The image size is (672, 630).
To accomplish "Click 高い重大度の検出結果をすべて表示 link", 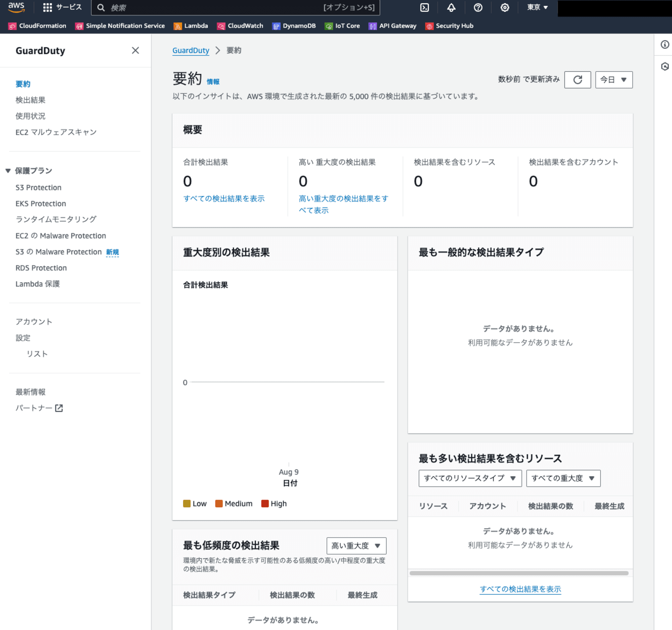I will (x=343, y=204).
